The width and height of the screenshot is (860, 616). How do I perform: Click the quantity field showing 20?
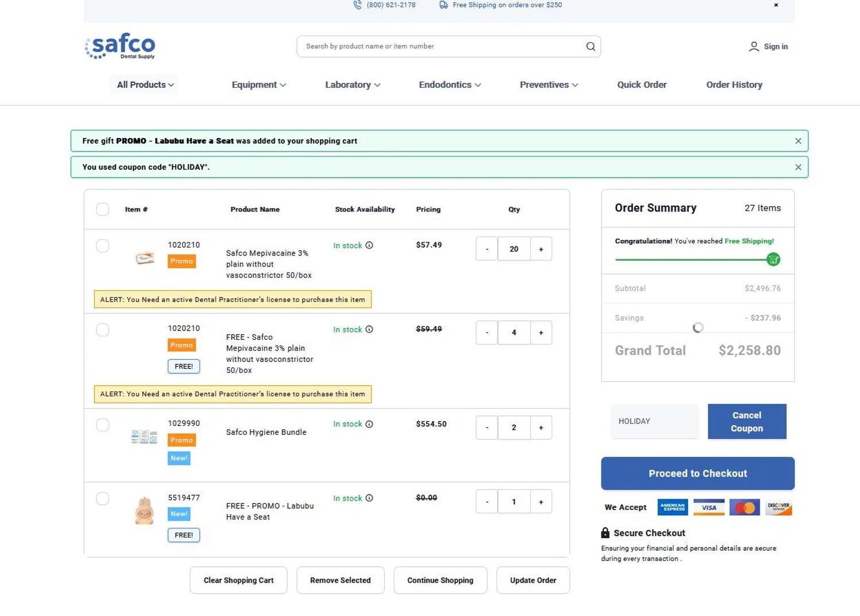point(514,249)
